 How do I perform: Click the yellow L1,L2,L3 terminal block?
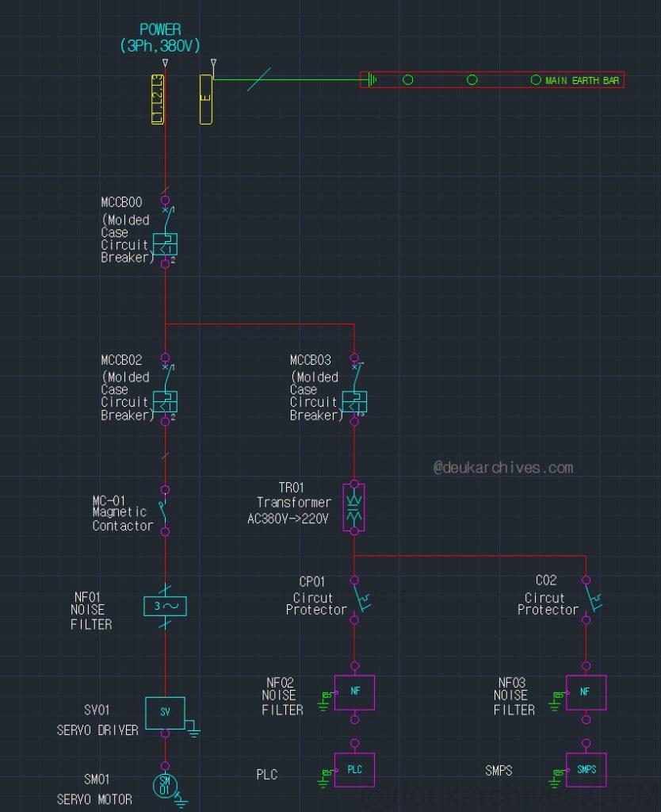pos(158,99)
